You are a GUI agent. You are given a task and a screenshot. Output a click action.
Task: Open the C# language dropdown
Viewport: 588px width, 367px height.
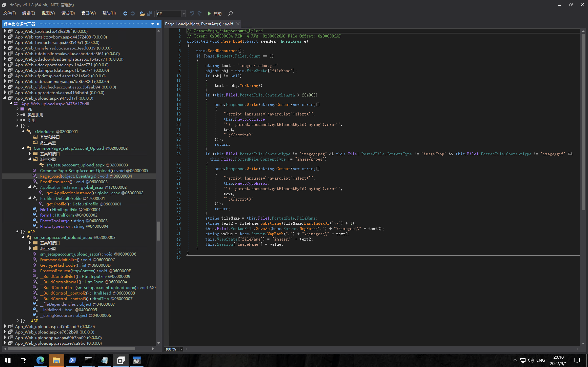point(184,14)
